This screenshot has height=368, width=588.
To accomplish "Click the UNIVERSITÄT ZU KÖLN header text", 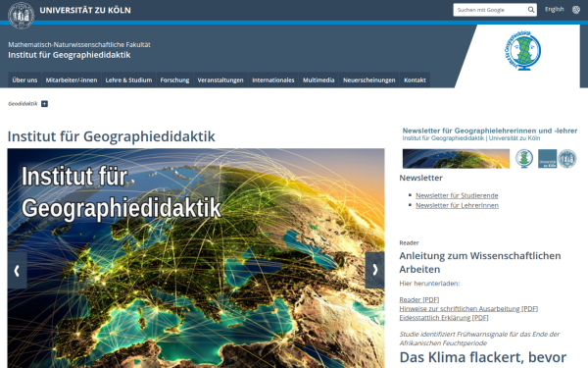I will [85, 10].
